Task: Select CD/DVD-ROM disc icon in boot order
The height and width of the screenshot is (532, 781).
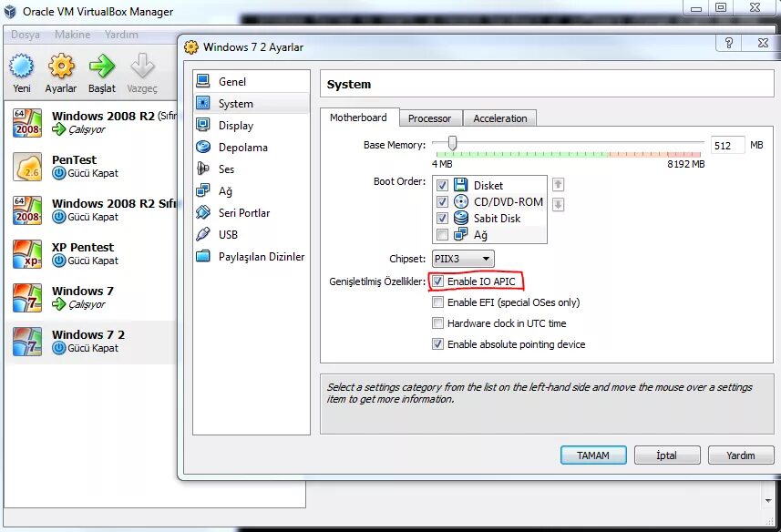Action: pos(461,201)
